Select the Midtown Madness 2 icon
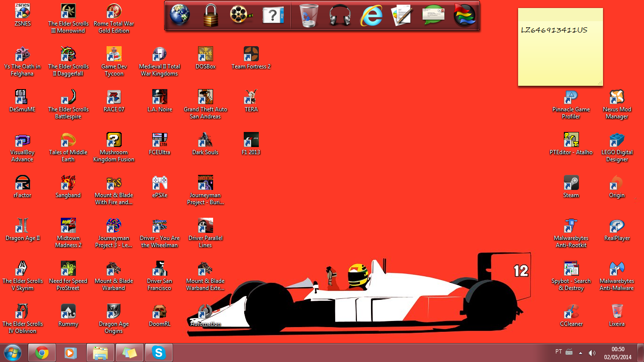 (68, 225)
